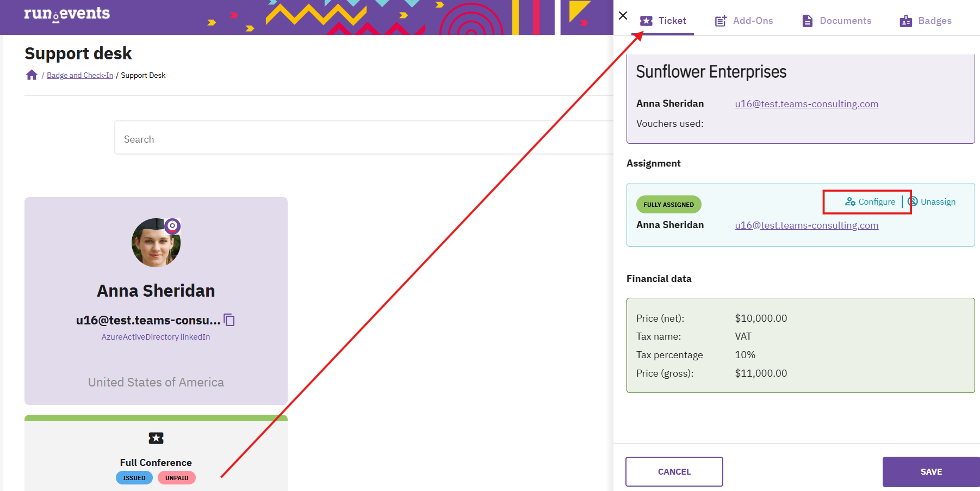Click the AzureActiveDirectory label
Screen dimensions: 980x491
140,337
